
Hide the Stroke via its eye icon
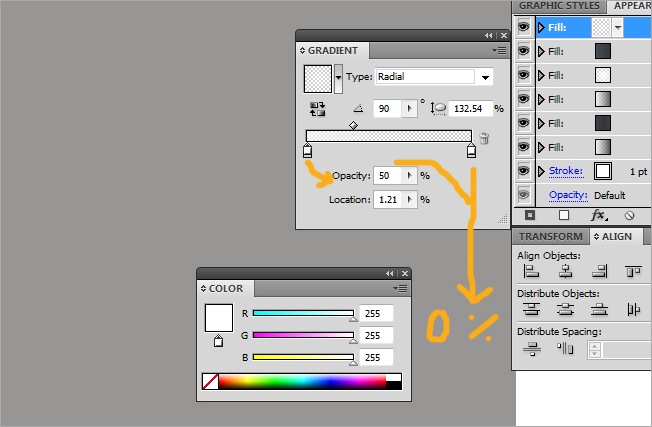tap(524, 171)
